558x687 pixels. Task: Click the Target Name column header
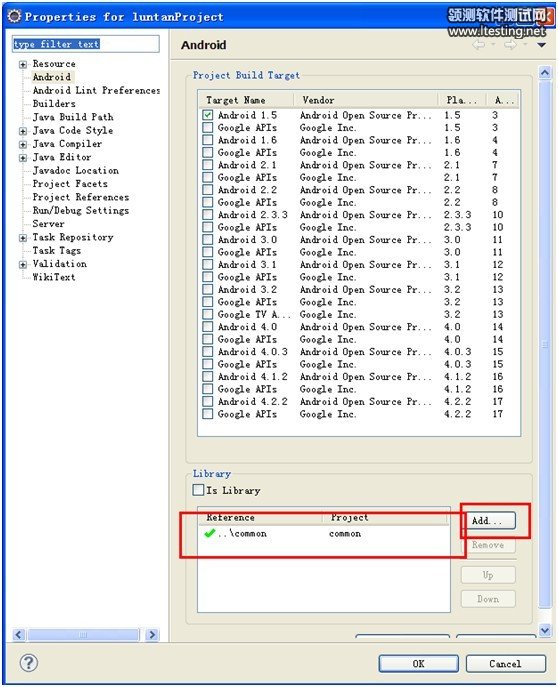pos(246,100)
